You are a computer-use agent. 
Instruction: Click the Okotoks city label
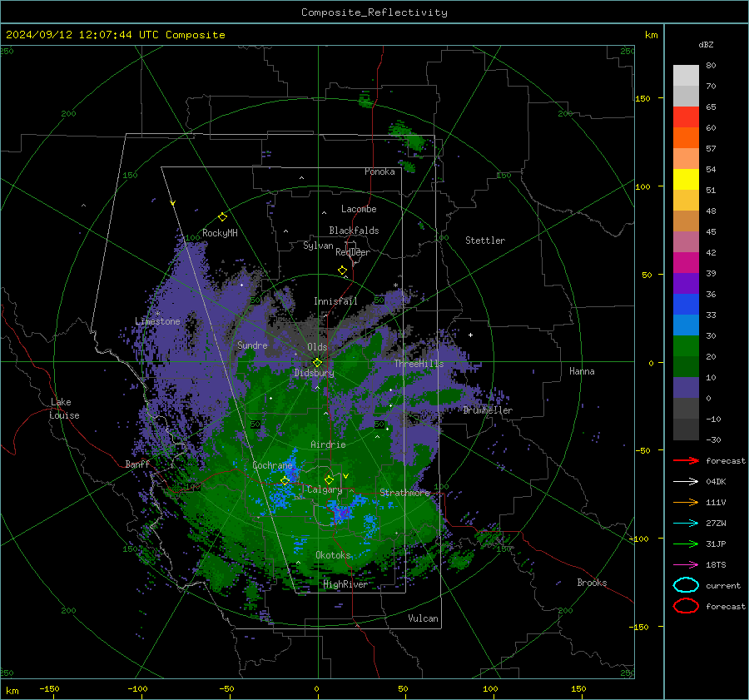(333, 555)
